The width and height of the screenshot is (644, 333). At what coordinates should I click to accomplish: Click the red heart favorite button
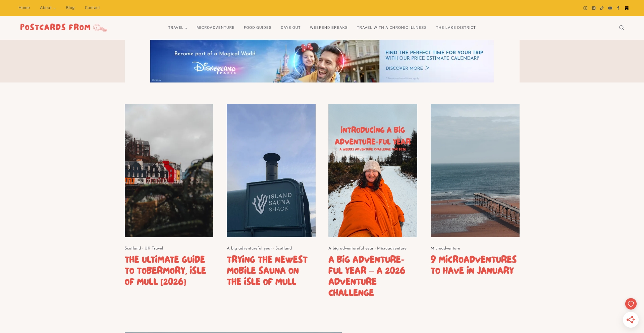coord(631,304)
